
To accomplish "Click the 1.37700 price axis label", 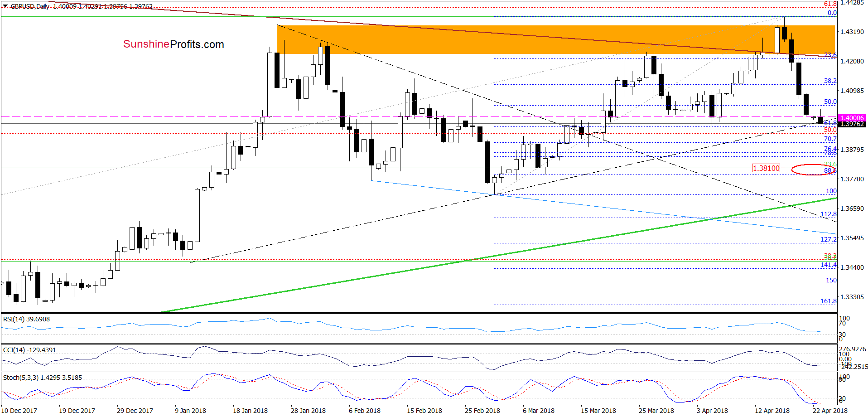I will (852, 179).
